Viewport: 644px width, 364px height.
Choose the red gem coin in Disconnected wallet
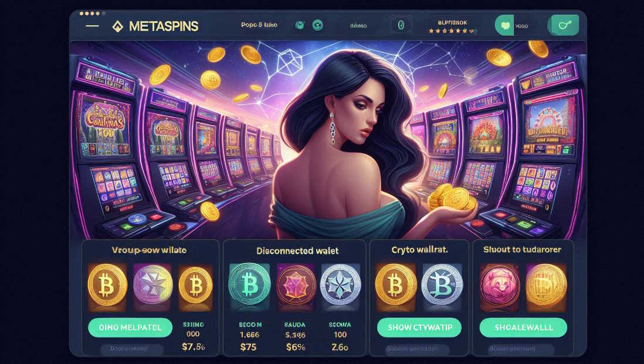click(x=296, y=284)
